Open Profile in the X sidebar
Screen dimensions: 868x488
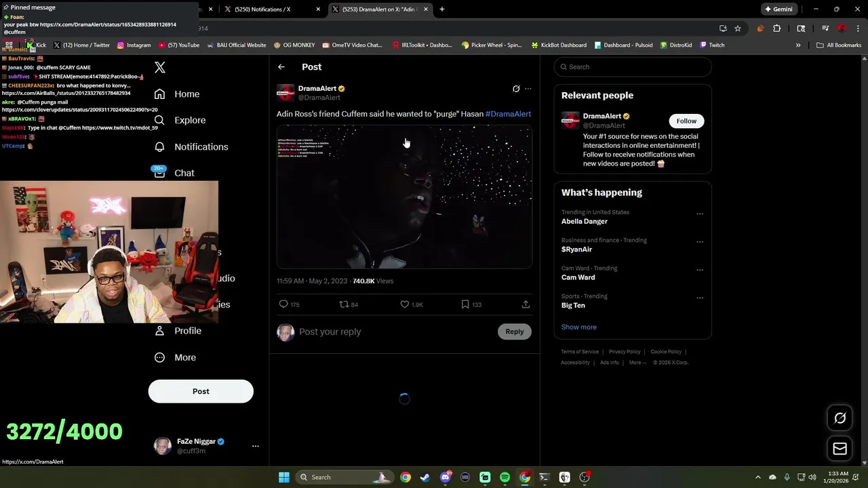tap(178, 331)
